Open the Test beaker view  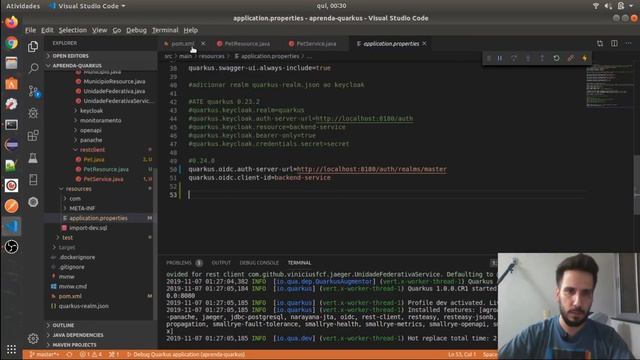[x=33, y=158]
